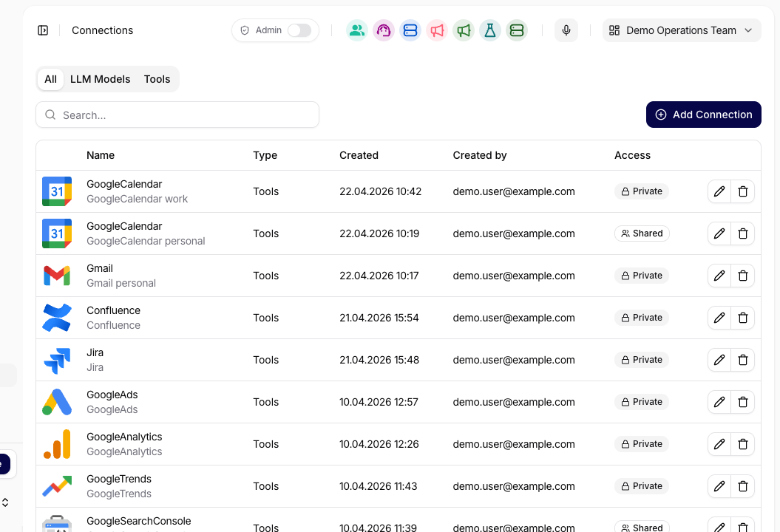Click the '10.04.2026 12:57' created date

(x=379, y=402)
